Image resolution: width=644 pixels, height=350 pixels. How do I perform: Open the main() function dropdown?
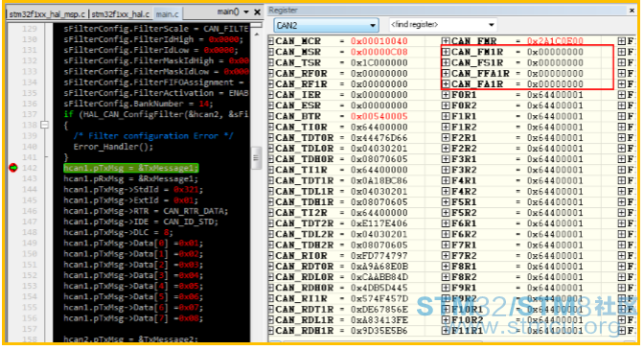point(246,12)
